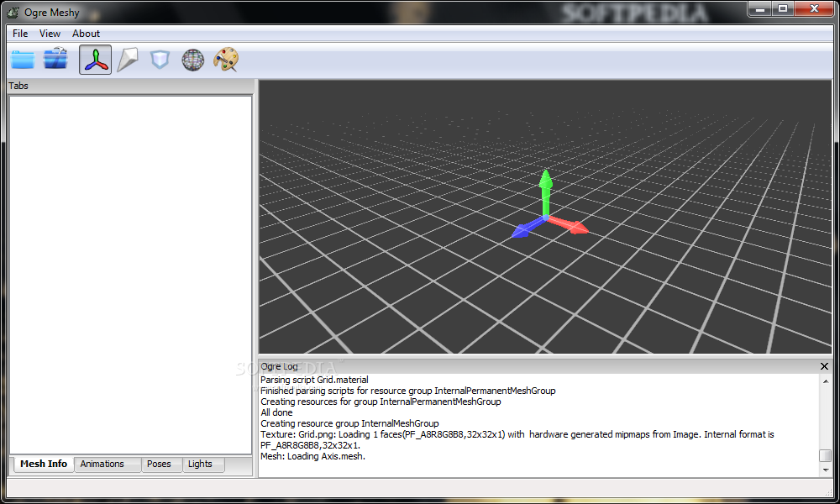
Task: Toggle the bounding box cube icon
Action: [160, 60]
